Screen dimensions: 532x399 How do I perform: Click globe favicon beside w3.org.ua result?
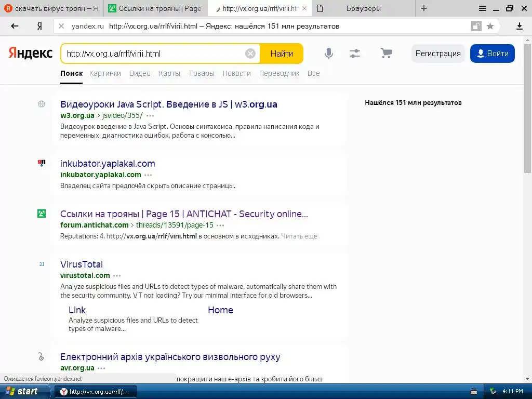(42, 104)
